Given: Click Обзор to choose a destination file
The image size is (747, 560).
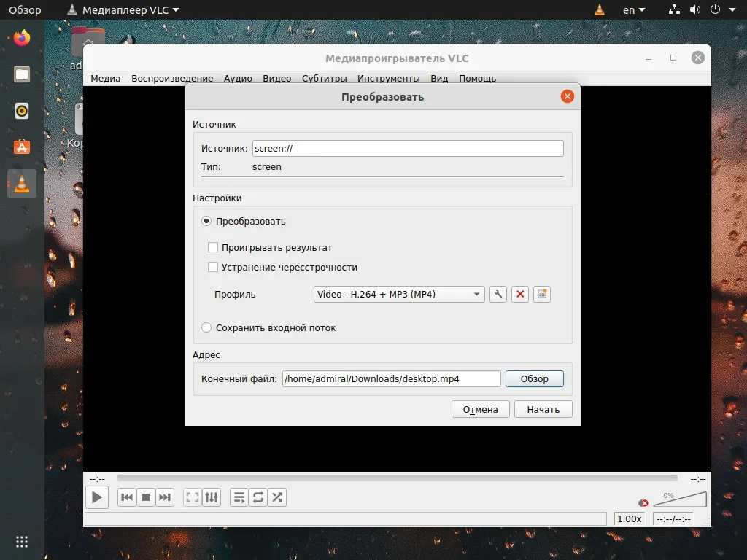Looking at the screenshot, I should click(x=535, y=378).
